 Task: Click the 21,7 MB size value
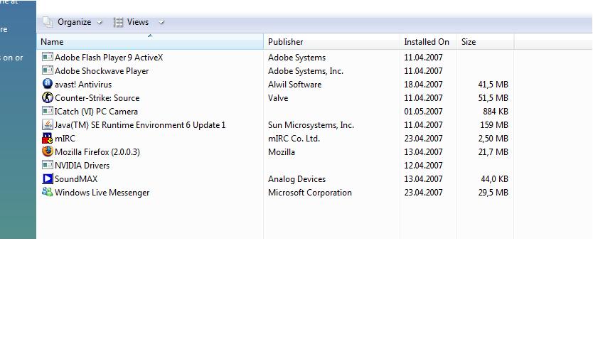(493, 152)
